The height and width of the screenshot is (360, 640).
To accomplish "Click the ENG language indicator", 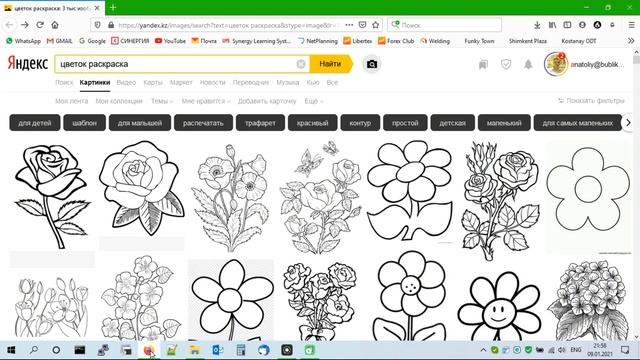I will point(576,350).
